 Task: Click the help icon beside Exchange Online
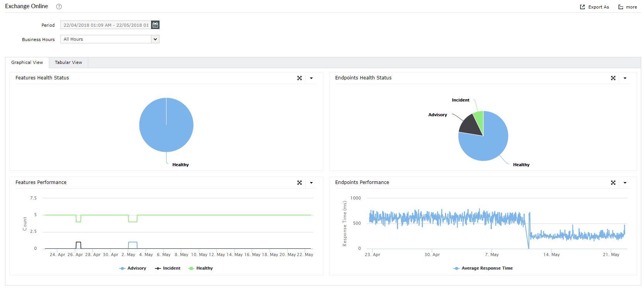(59, 7)
